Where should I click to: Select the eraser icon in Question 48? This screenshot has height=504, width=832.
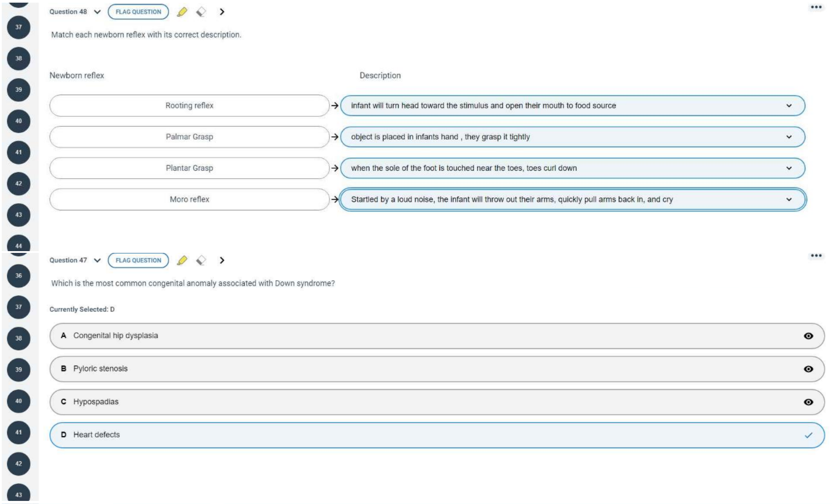(x=201, y=12)
